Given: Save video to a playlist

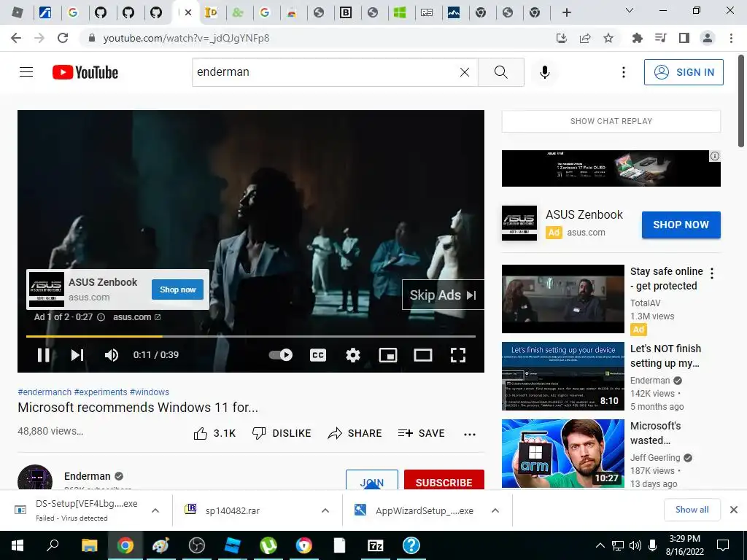Looking at the screenshot, I should coord(421,433).
